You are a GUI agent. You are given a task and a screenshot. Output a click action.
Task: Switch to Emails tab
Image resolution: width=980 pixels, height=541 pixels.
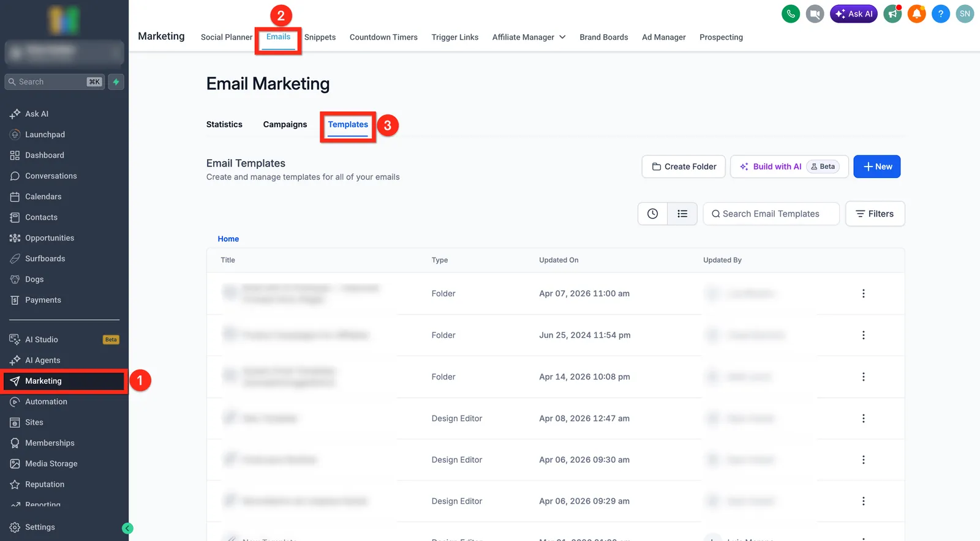coord(278,37)
